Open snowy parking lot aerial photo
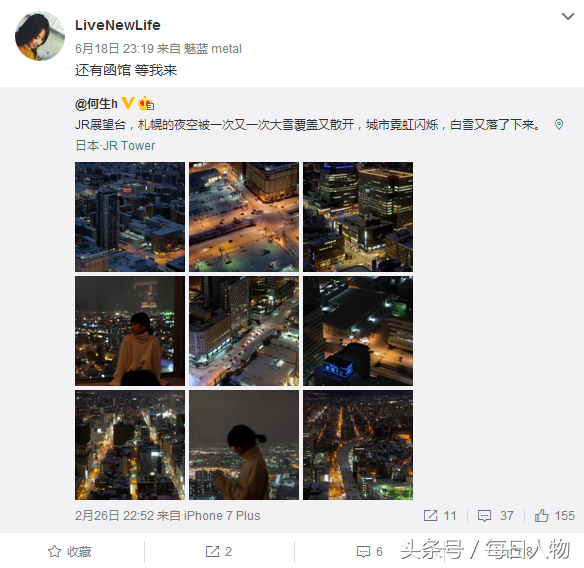The height and width of the screenshot is (568, 584). point(244,217)
